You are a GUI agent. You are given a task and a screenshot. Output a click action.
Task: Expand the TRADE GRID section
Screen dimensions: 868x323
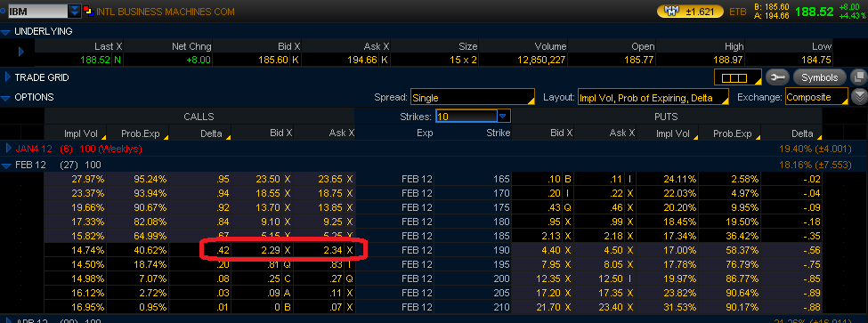coord(7,77)
